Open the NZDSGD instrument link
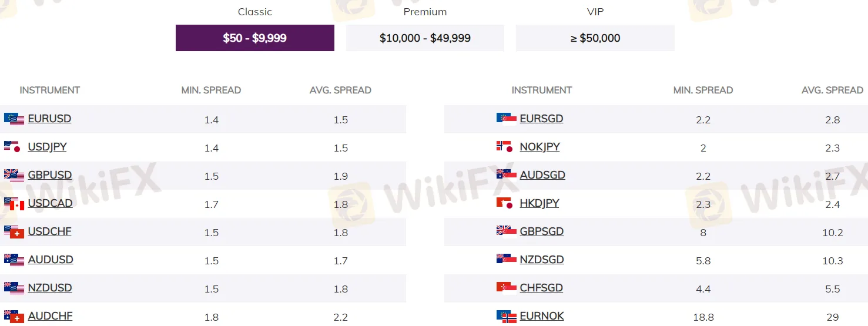868x326 pixels. [x=542, y=260]
